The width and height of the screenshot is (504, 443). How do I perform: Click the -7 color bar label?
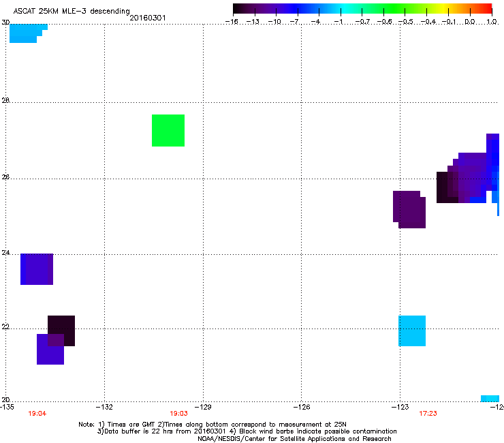coord(295,22)
